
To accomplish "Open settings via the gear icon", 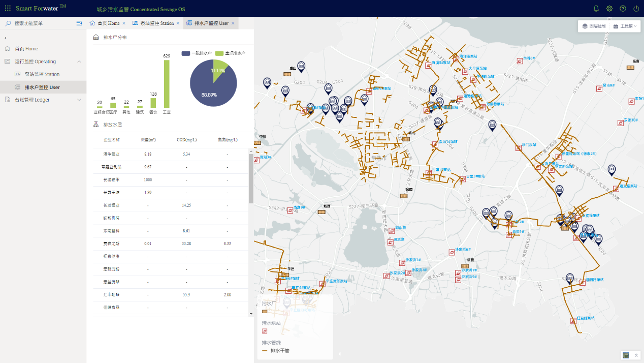I will pyautogui.click(x=609, y=9).
